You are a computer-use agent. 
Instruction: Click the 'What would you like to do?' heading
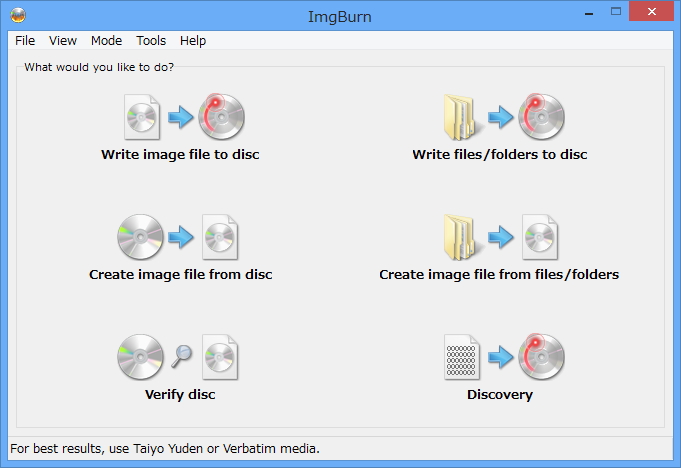(x=99, y=67)
